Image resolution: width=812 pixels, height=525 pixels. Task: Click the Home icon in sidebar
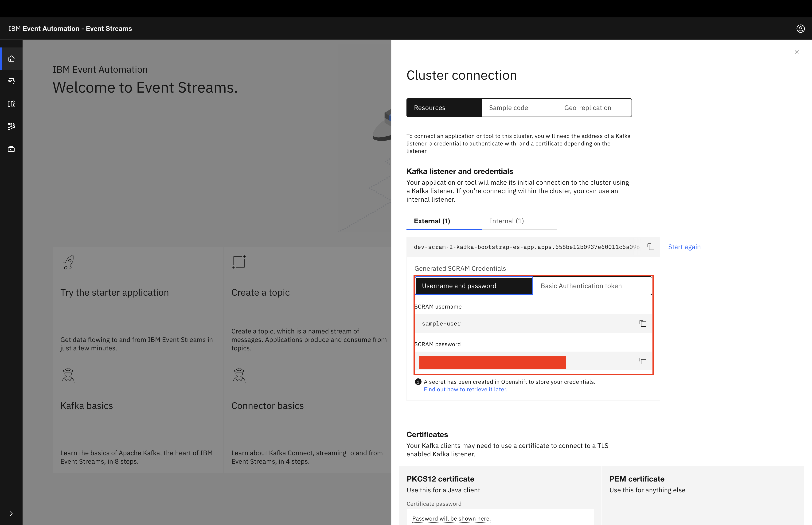pyautogui.click(x=11, y=59)
